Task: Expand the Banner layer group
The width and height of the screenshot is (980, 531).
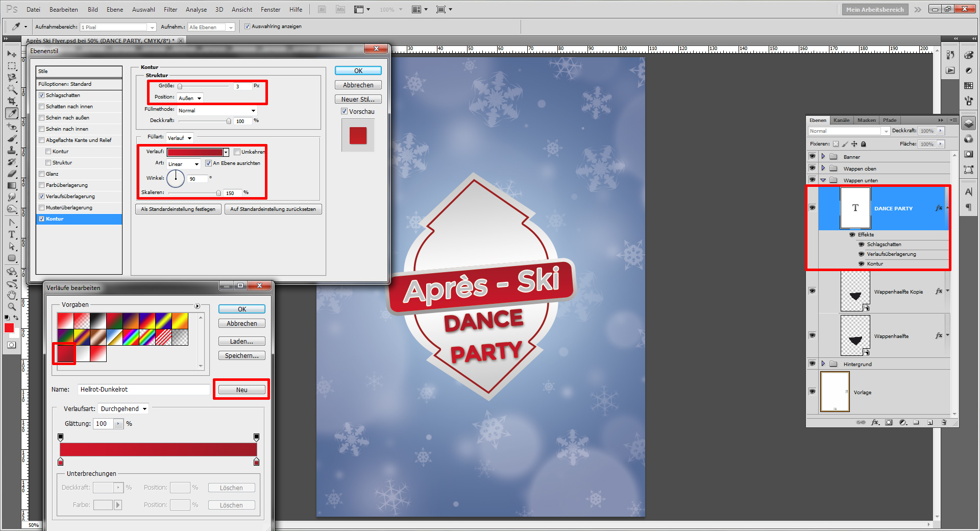Action: (823, 156)
